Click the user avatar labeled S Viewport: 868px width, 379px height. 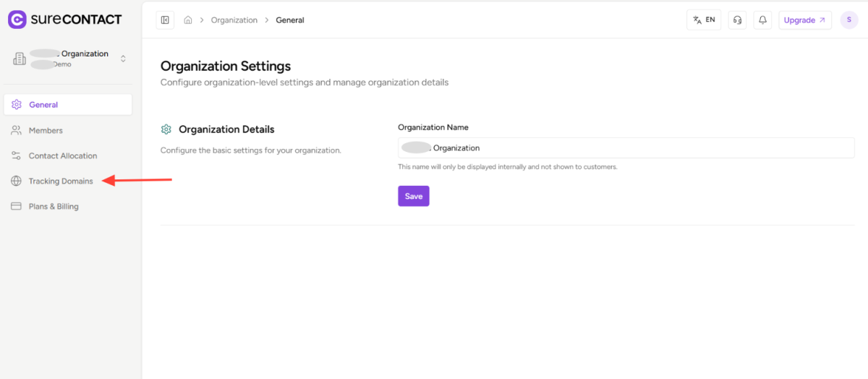[848, 20]
